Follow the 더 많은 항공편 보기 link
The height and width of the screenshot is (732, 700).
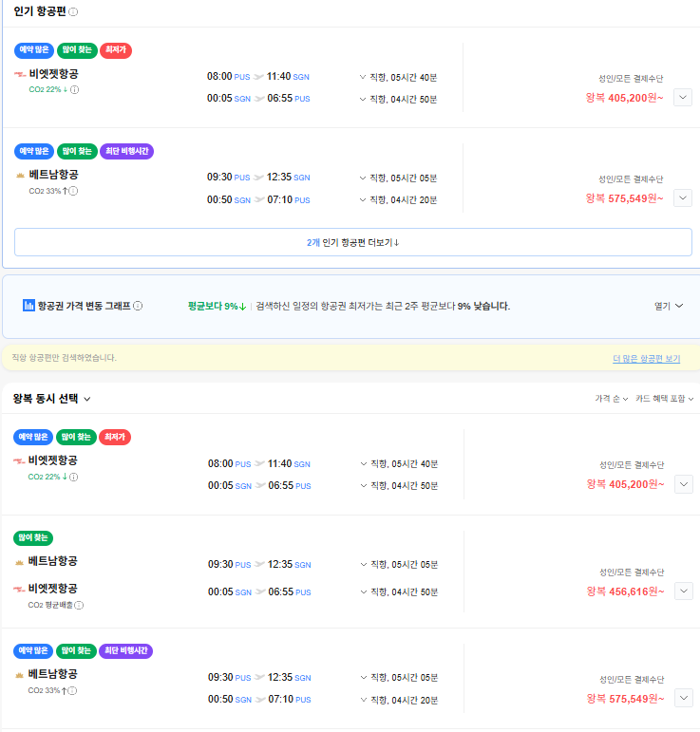pos(646,359)
